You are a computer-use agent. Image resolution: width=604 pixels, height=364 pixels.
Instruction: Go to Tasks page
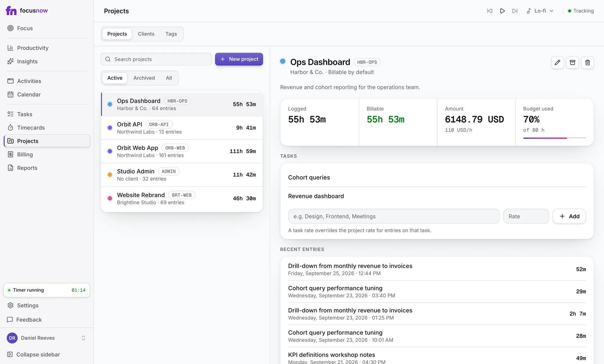pyautogui.click(x=47, y=114)
